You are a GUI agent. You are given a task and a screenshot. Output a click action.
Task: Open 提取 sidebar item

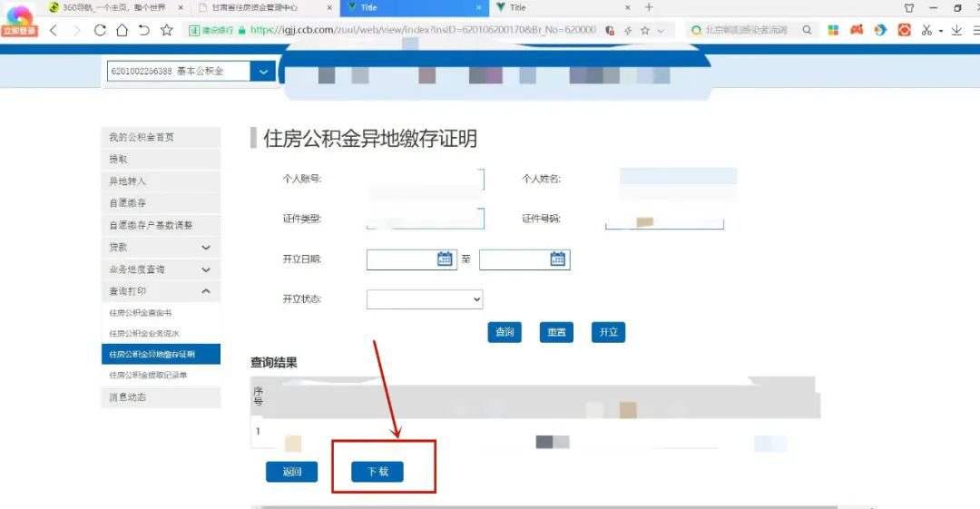[x=161, y=159]
